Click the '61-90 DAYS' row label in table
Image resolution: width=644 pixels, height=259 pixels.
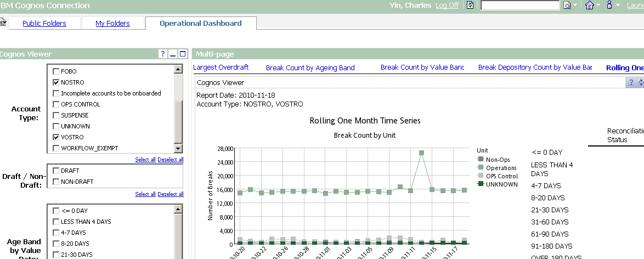tap(550, 234)
